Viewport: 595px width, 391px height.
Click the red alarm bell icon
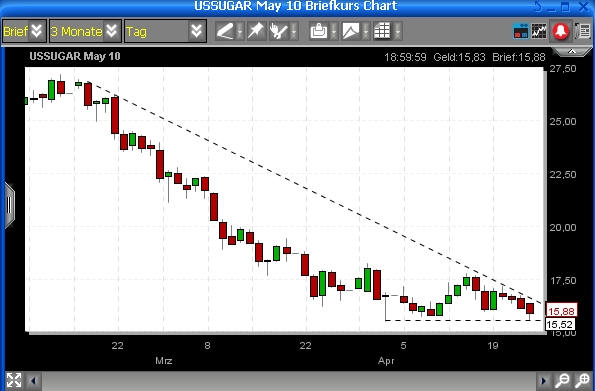[561, 31]
